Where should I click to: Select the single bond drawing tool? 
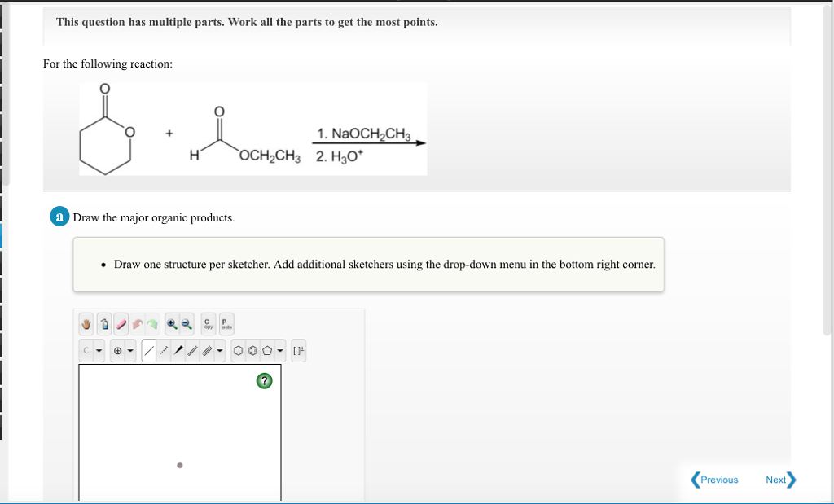point(148,350)
